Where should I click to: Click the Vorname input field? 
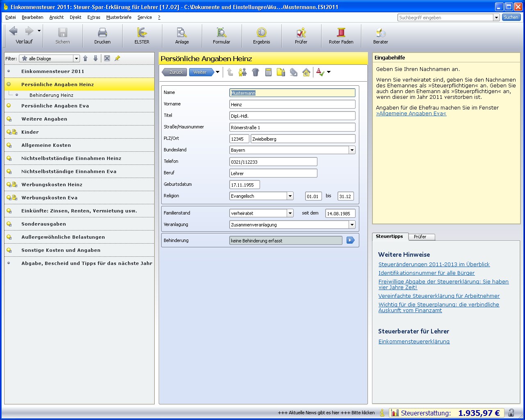(x=292, y=105)
